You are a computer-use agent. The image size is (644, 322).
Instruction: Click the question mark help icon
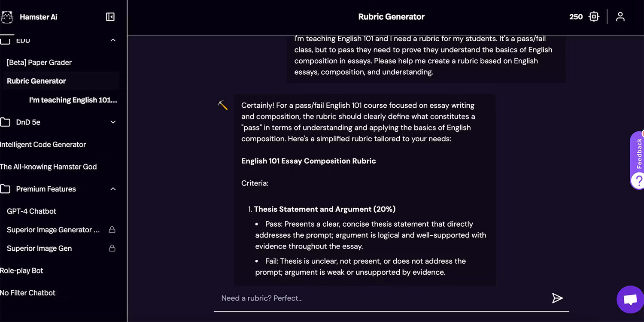point(638,181)
